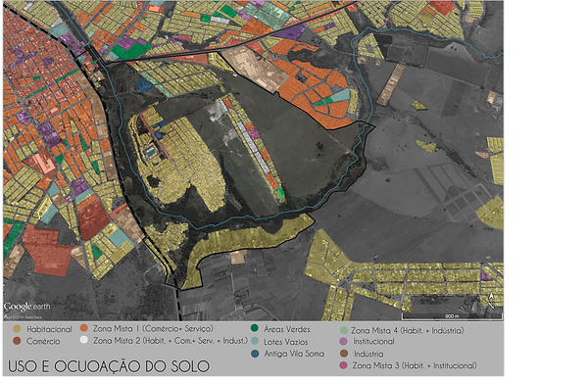Click the 'Indústria' legend label

(368, 354)
